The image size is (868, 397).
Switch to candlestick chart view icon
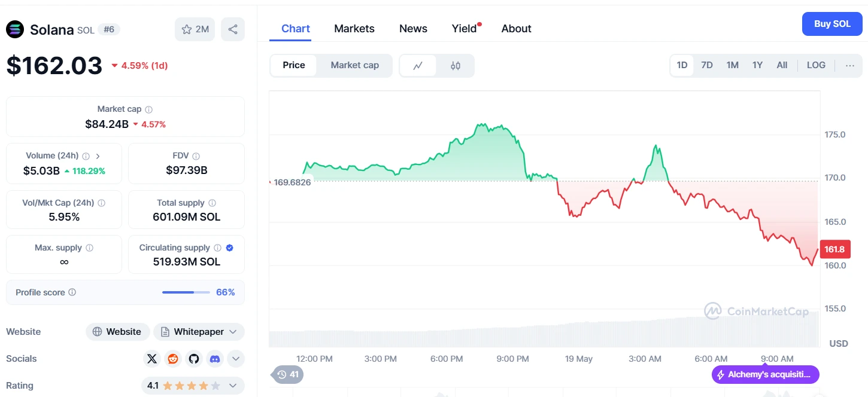pyautogui.click(x=456, y=66)
